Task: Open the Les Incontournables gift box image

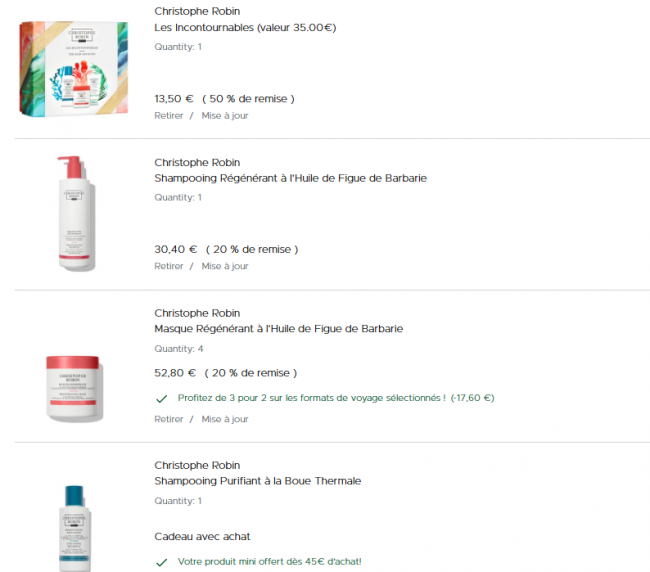Action: (74, 69)
